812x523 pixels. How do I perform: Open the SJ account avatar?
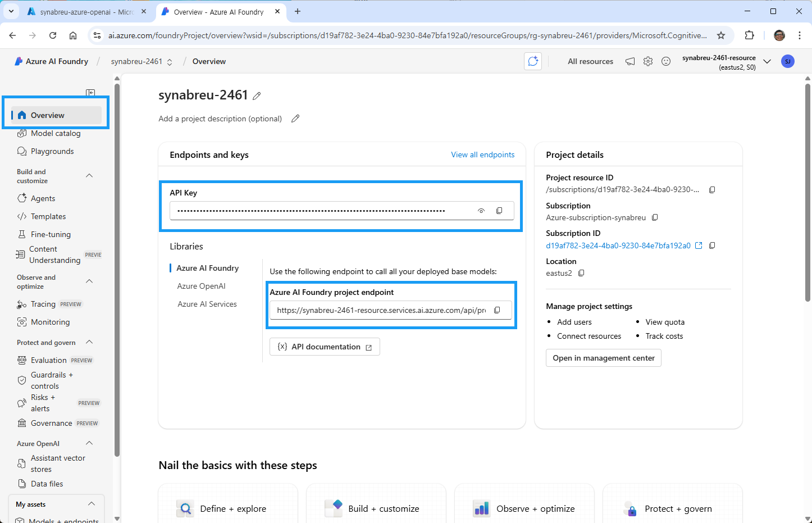coord(788,61)
